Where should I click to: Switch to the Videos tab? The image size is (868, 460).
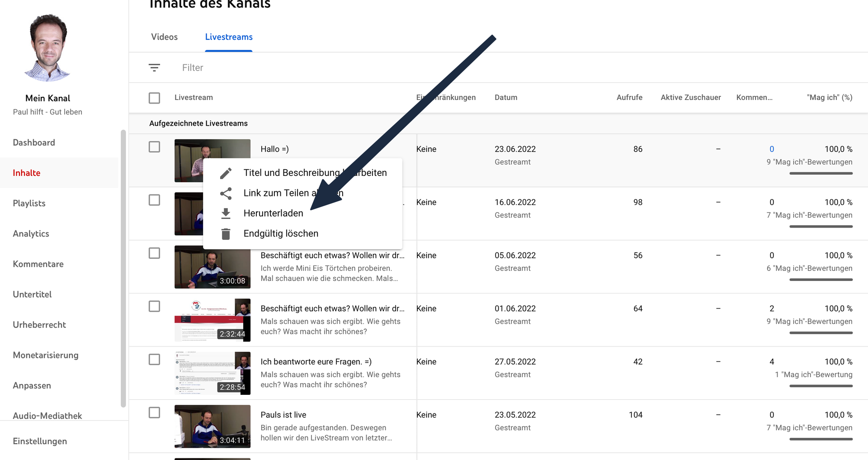coord(164,37)
